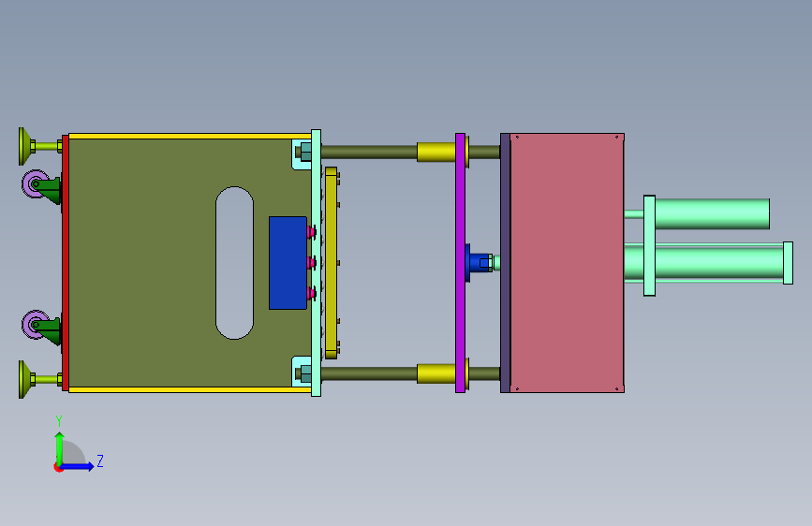Select the upper short green cylinder
Image resolution: width=812 pixels, height=526 pixels.
(x=712, y=213)
